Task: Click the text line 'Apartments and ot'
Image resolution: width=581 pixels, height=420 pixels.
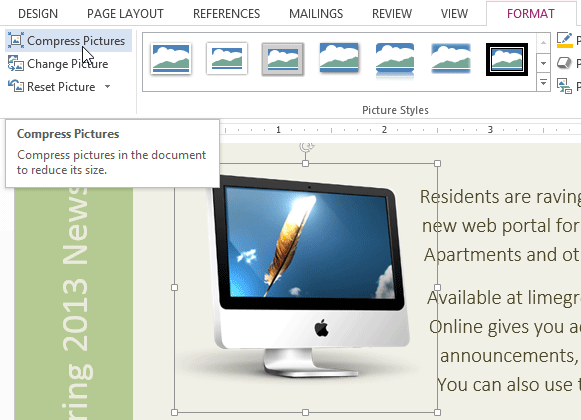Action: tap(502, 255)
